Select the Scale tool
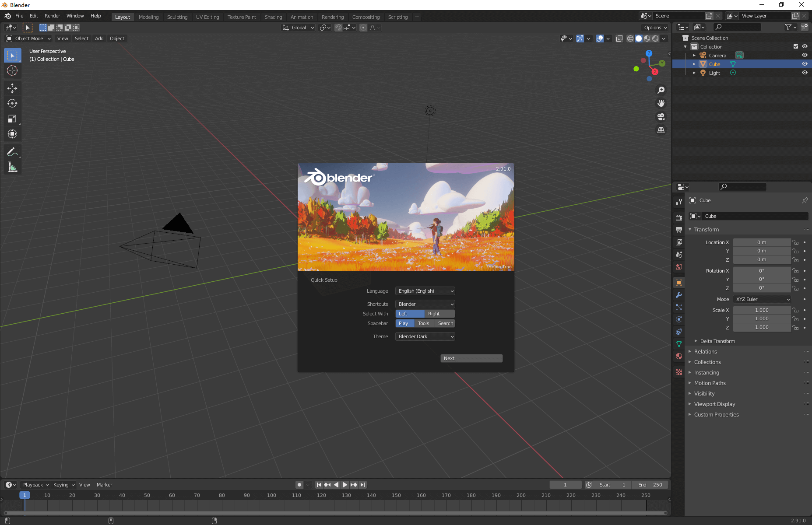The height and width of the screenshot is (525, 812). pos(12,119)
